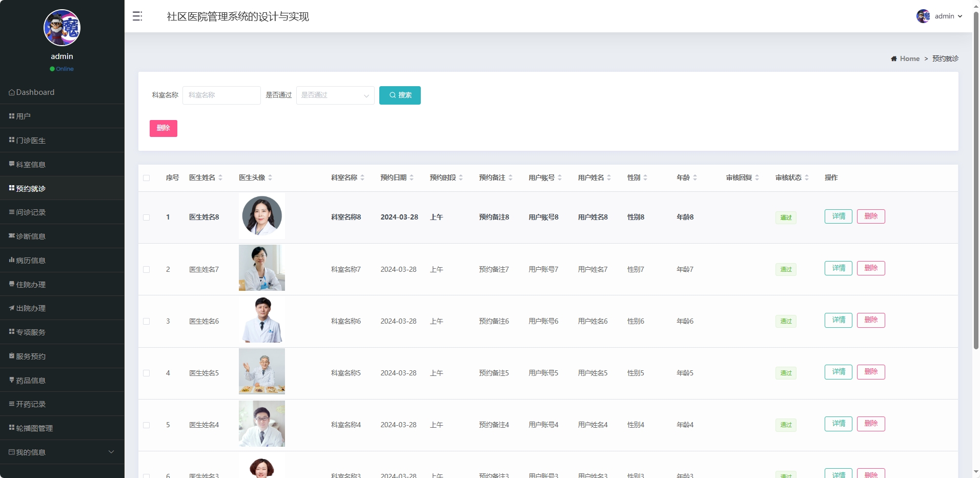Delete the 医生姓名5 appointment row
The image size is (980, 478).
(x=871, y=372)
